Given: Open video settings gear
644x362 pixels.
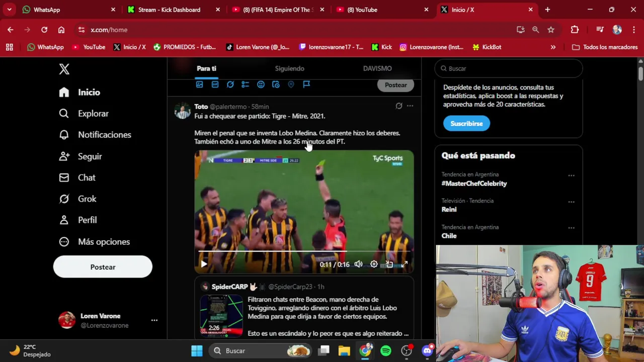Looking at the screenshot, I should 374,264.
